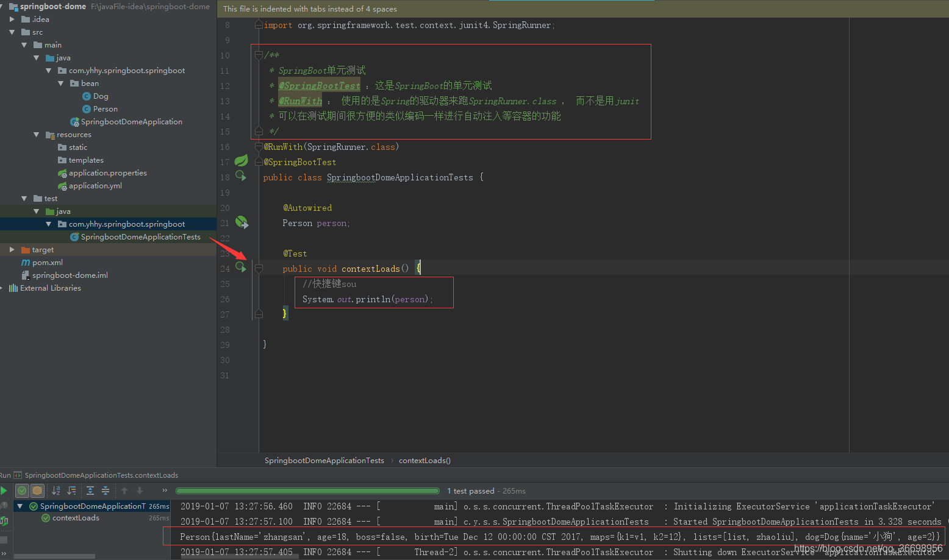Click the @Test annotation

point(295,253)
